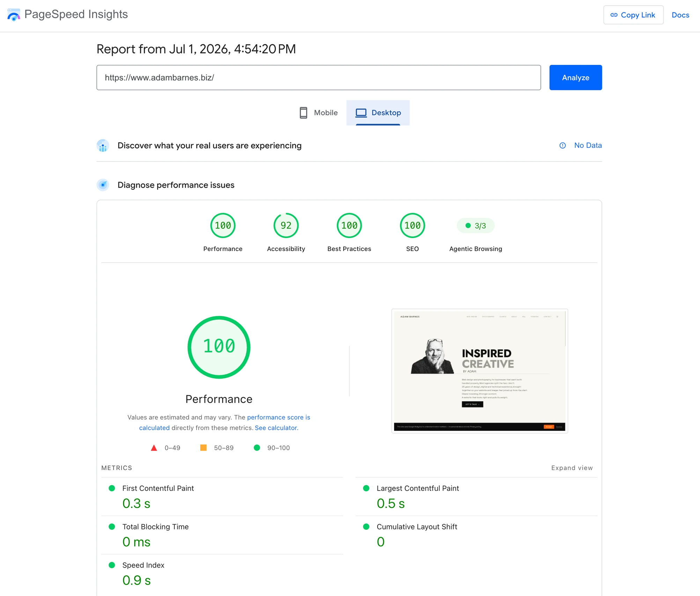The height and width of the screenshot is (596, 700).
Task: Click green dot beside Cumulative Layout Shift
Action: click(x=366, y=527)
